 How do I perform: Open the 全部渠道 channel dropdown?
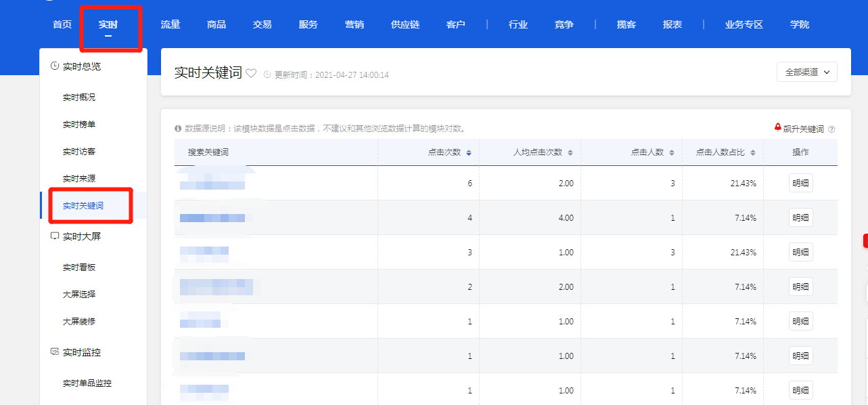pos(807,72)
